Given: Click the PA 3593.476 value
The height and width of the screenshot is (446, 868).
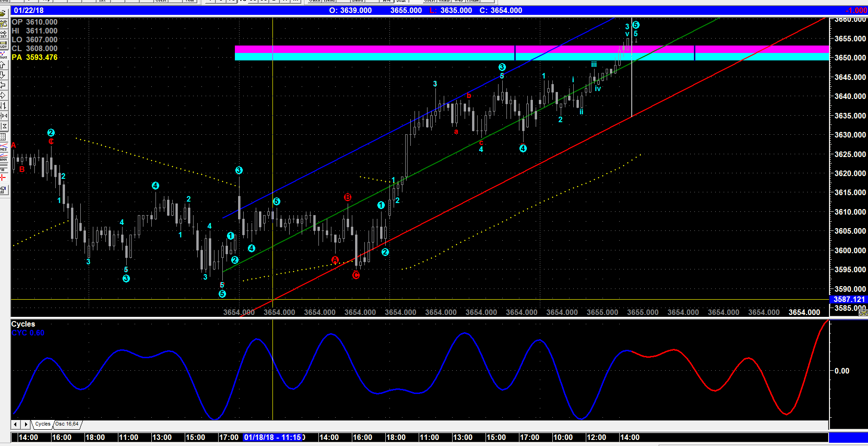Looking at the screenshot, I should (35, 57).
